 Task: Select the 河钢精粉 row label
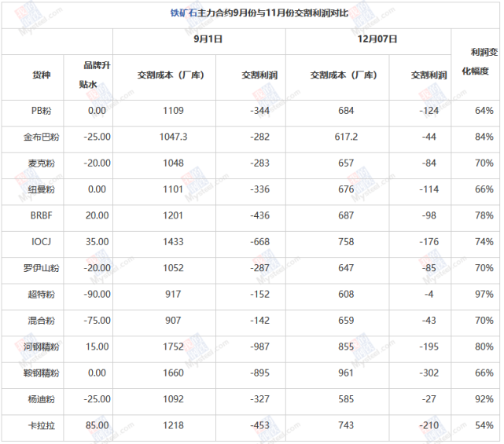pos(41,347)
